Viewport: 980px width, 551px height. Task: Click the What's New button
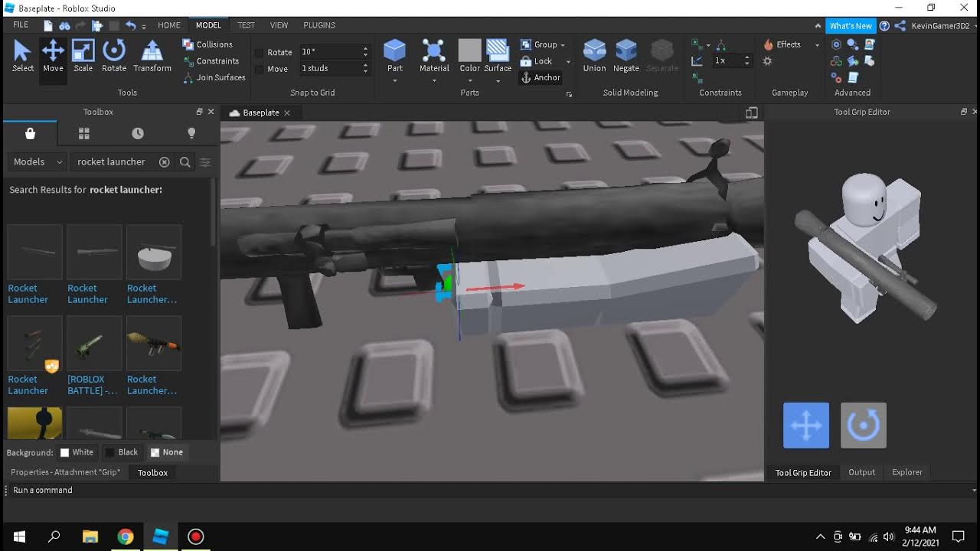point(851,25)
